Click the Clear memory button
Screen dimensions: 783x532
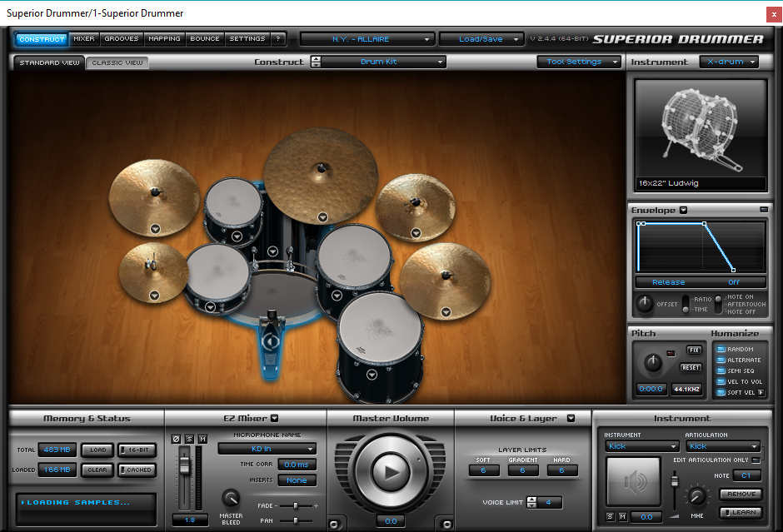pos(98,470)
